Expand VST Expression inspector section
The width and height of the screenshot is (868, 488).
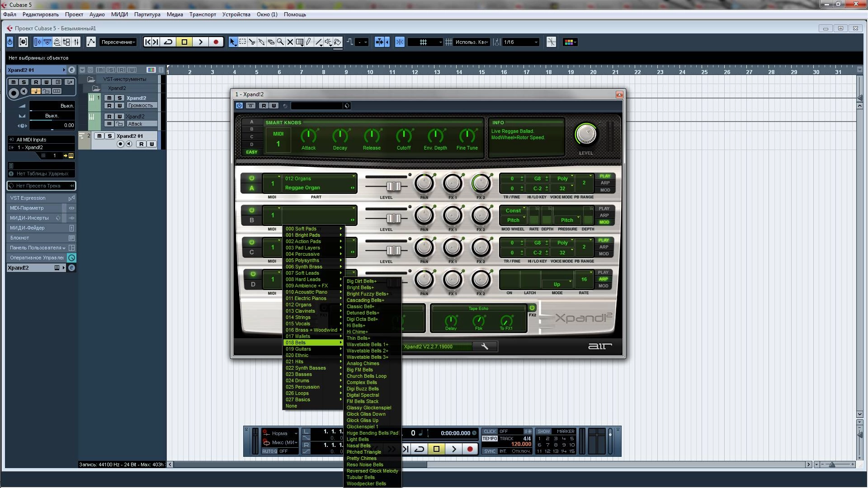point(42,198)
